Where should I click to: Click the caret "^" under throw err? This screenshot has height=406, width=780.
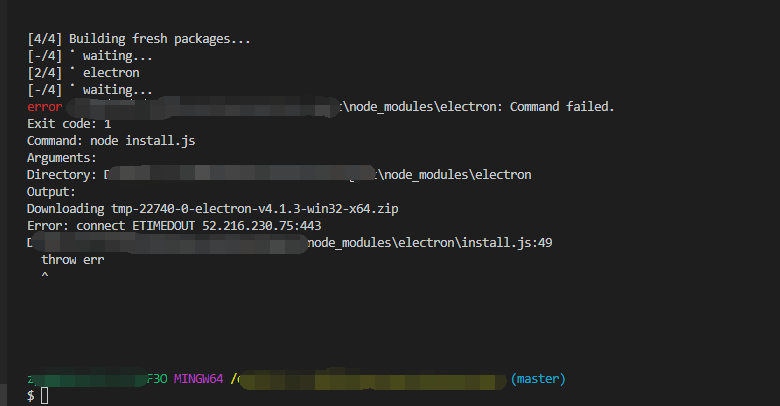tap(45, 274)
